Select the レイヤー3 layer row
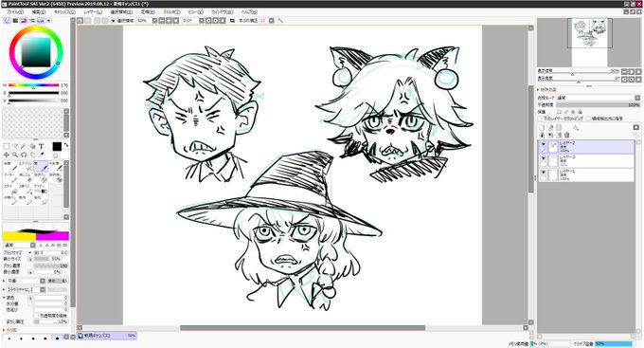644x348 pixels. pyautogui.click(x=586, y=161)
